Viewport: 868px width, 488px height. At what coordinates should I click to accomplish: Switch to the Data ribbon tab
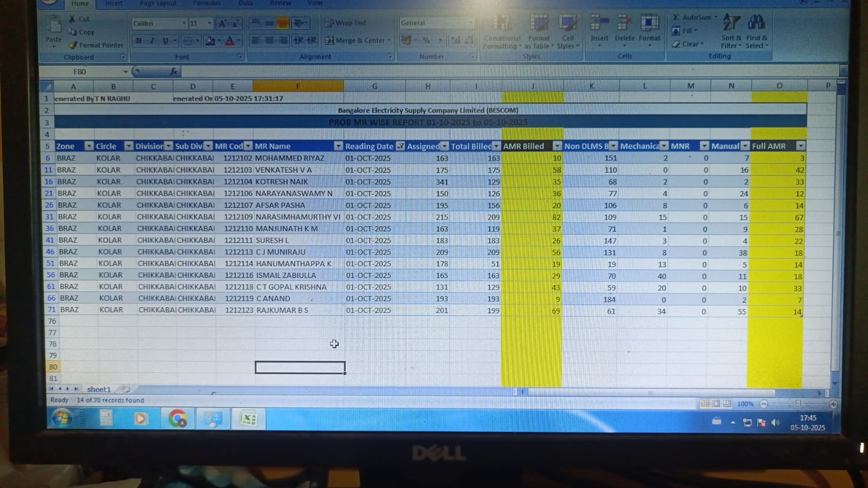coord(245,3)
